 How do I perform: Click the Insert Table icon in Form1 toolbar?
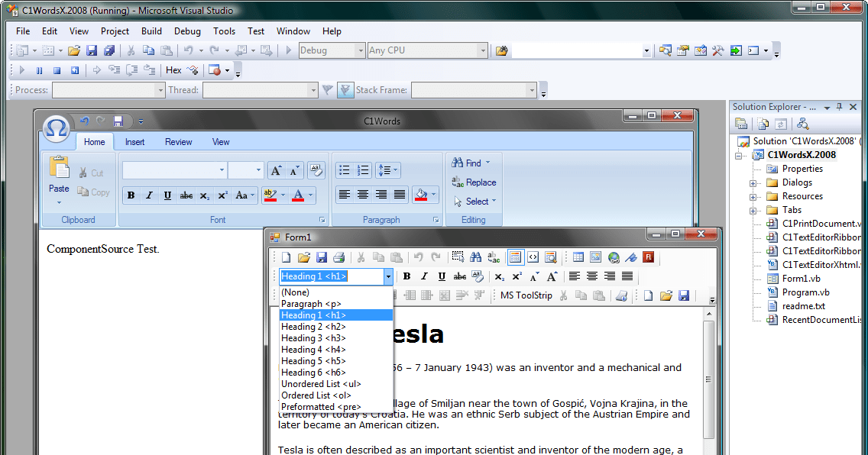[x=579, y=257]
